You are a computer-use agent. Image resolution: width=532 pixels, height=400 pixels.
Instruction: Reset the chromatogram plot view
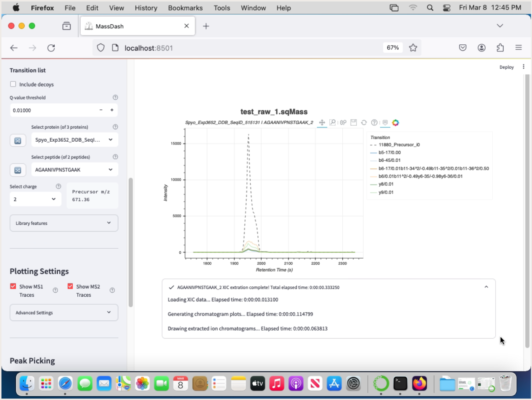(364, 122)
